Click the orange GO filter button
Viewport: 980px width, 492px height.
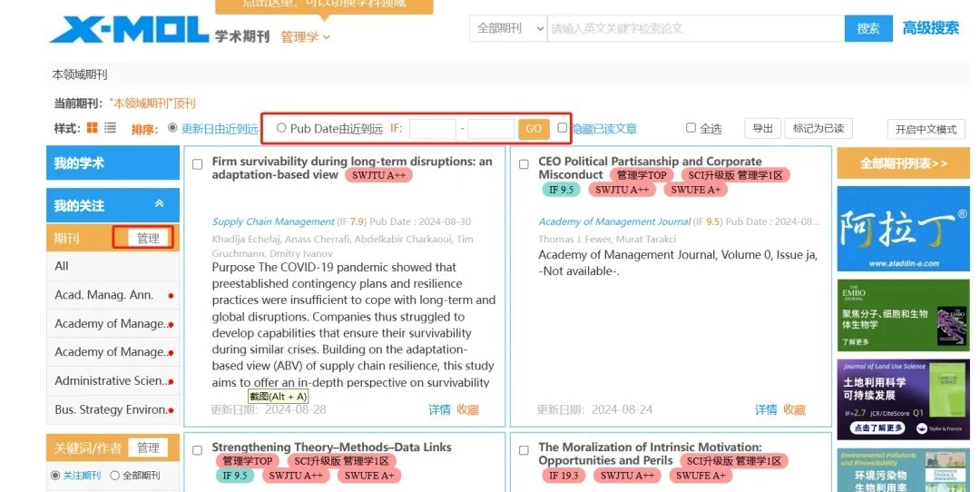tap(534, 129)
